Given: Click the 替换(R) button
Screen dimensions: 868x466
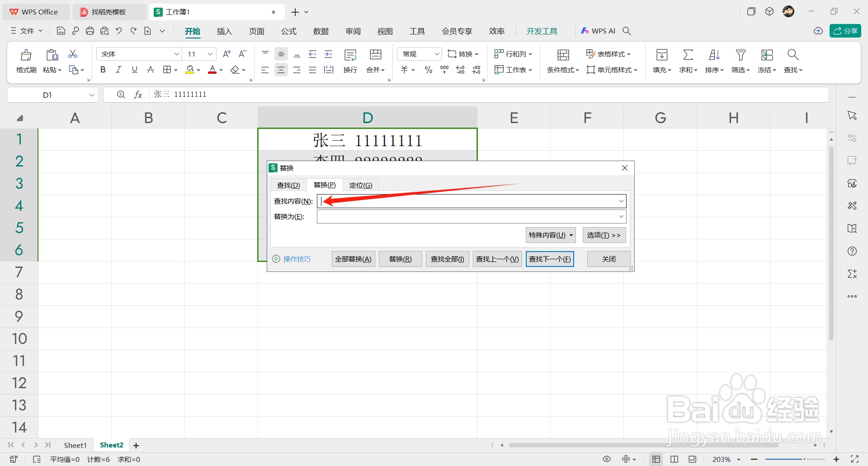Looking at the screenshot, I should [401, 259].
